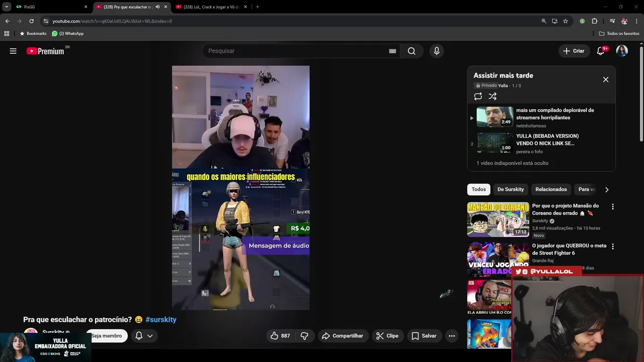Screen dimensions: 644x362
Task: Select the Todos filter chip
Action: (478, 190)
